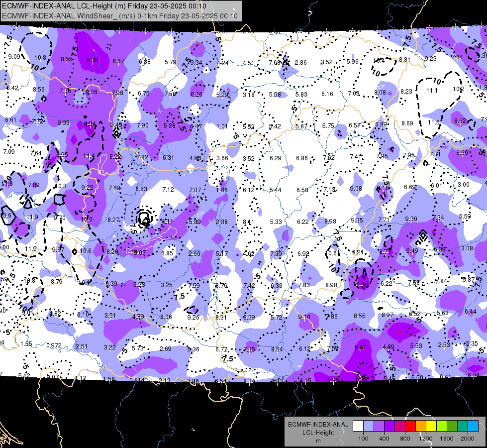Viewport: 487px width, 448px height.
Task: Click the grid value 1.55
Action: (x=26, y=343)
